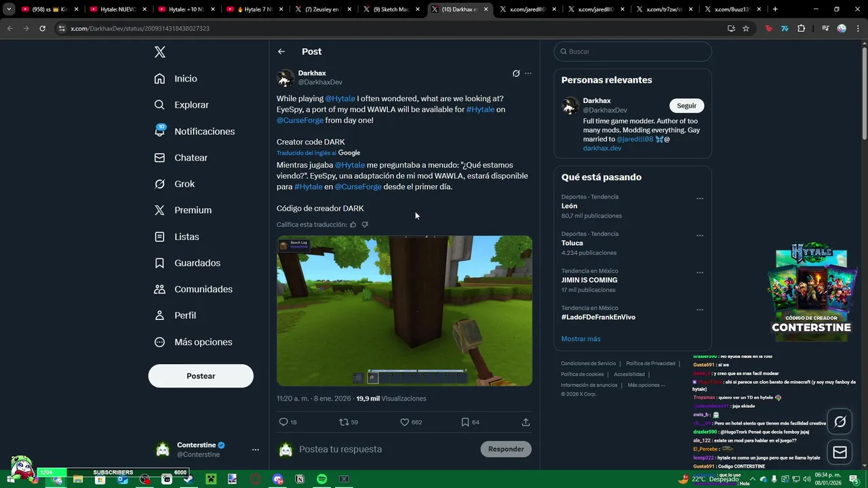
Task: Open the browser extensions puzzle icon
Action: tap(802, 28)
